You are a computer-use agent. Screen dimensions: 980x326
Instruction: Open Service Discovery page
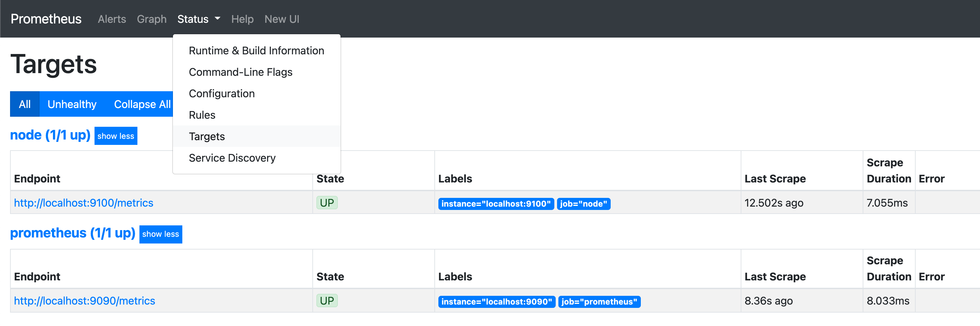[256, 158]
